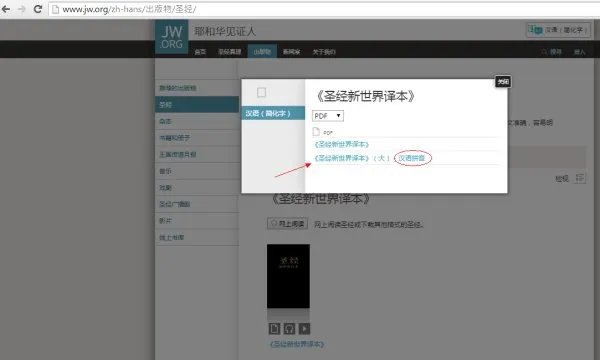
Task: Click the document download icon under the cover
Action: (274, 329)
